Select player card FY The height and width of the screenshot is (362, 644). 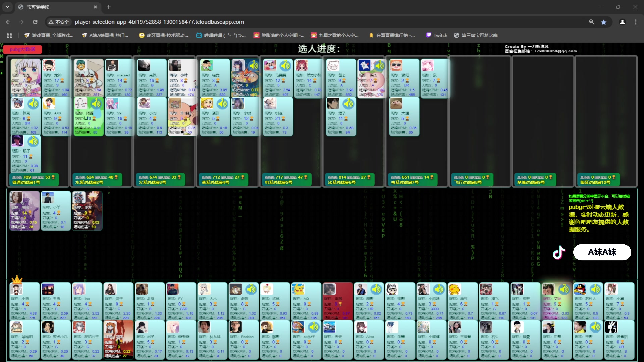tap(181, 301)
